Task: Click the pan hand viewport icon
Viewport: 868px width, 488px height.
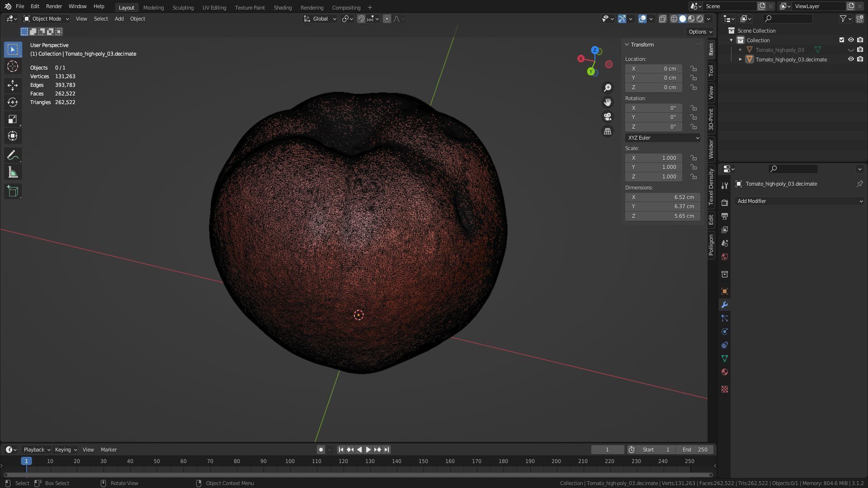Action: click(x=608, y=102)
